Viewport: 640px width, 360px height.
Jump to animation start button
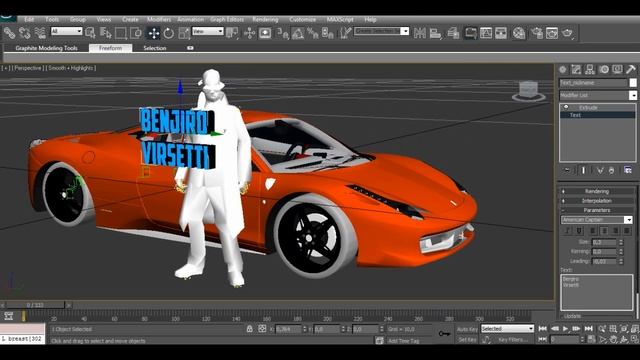point(542,329)
